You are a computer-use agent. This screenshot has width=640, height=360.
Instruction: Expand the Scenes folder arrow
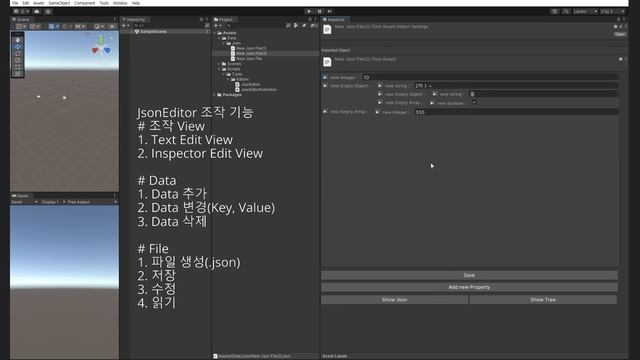point(219,64)
